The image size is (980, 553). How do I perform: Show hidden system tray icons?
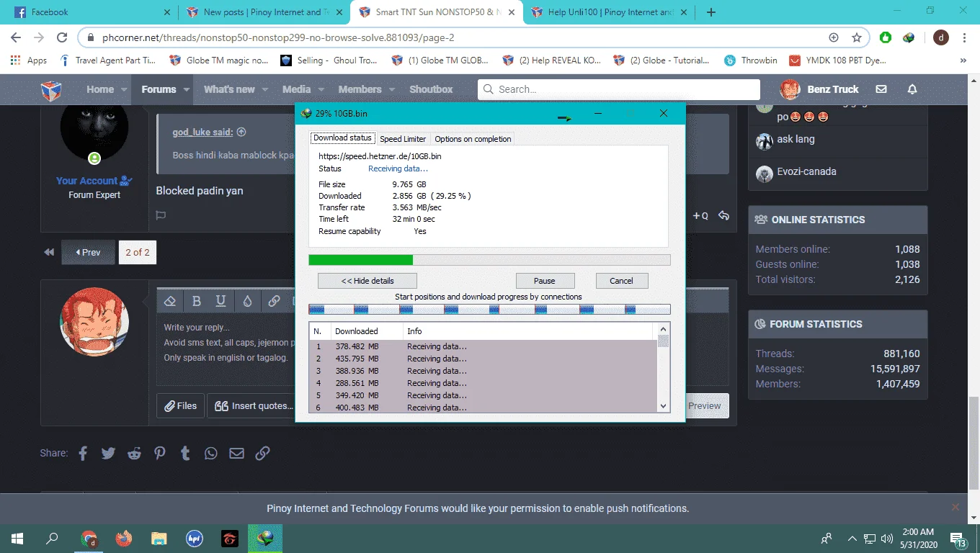tap(852, 538)
